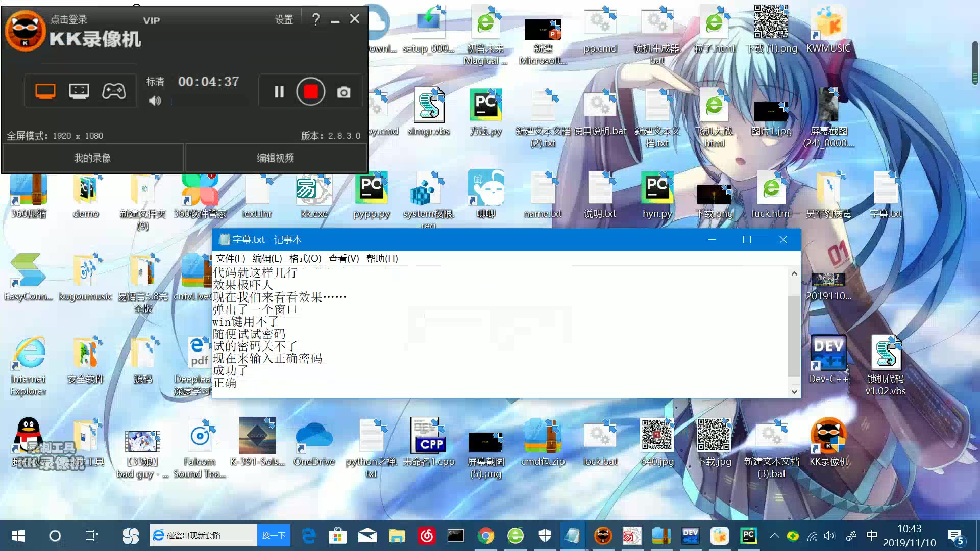Open Windows Start menu
The image size is (980, 551).
pos(18,536)
